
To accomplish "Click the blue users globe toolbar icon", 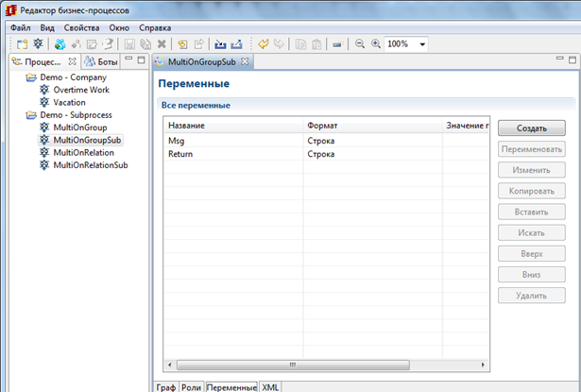I will 60,44.
